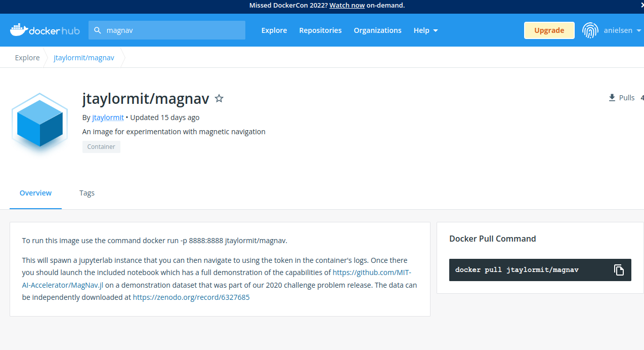
Task: Go to Explore in the breadcrumb
Action: 27,58
